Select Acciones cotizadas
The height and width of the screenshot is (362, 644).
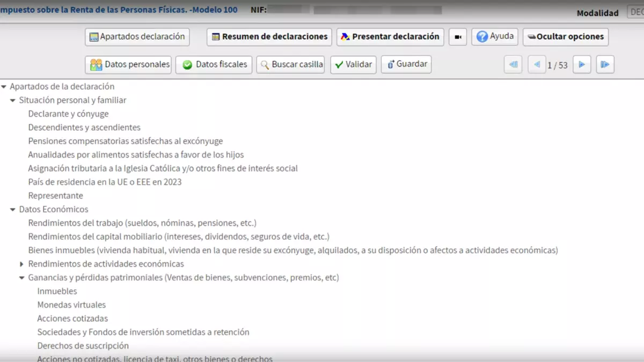(x=72, y=319)
